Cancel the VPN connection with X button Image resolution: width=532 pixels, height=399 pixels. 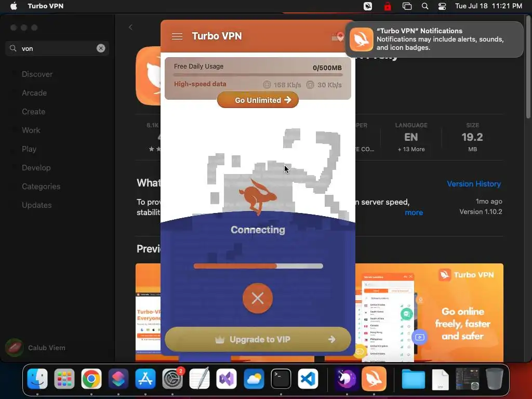click(258, 298)
